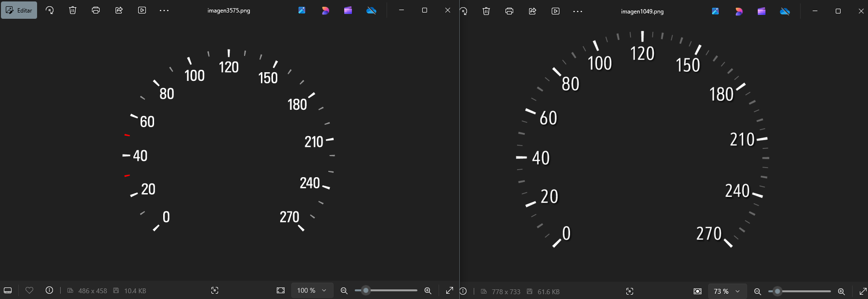The height and width of the screenshot is (299, 868).
Task: Open the three-dots menu in right window
Action: (x=578, y=11)
